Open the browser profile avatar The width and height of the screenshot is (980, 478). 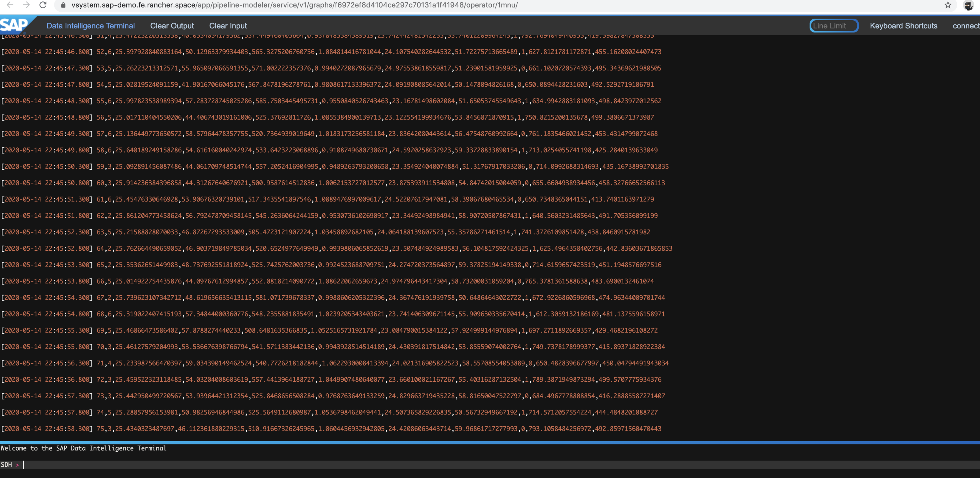click(x=968, y=5)
